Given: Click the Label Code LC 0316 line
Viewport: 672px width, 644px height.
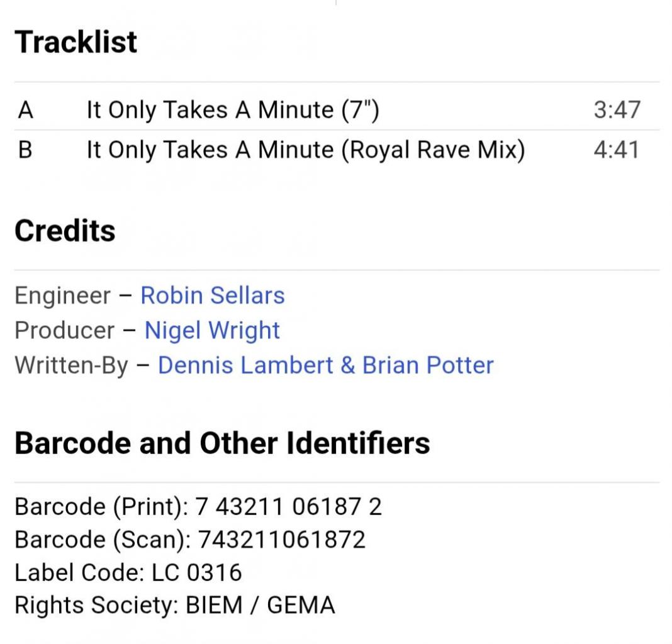Looking at the screenshot, I should 128,572.
